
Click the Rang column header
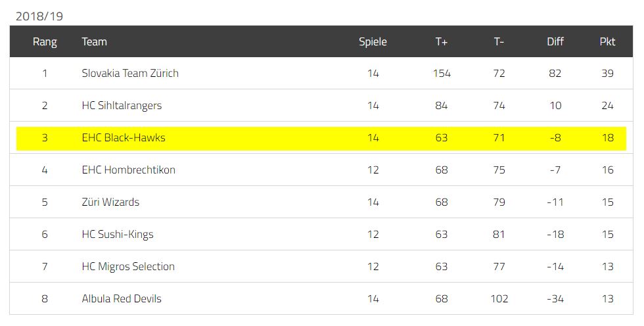coord(45,42)
